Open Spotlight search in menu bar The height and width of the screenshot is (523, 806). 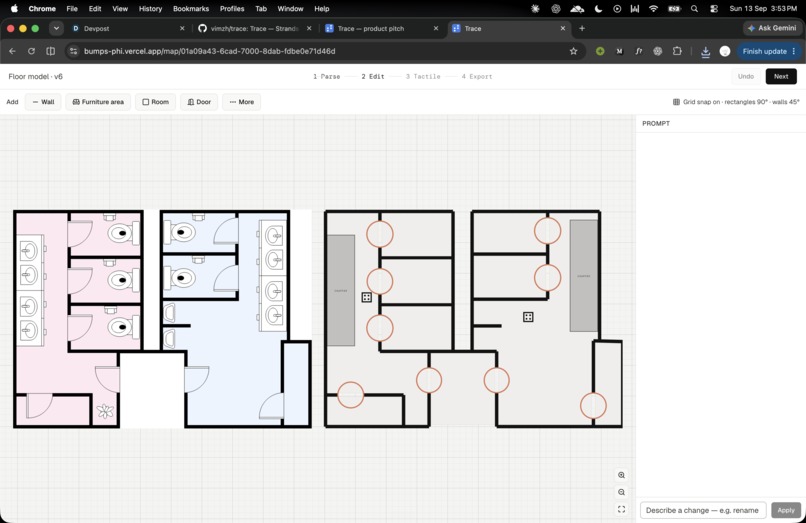tap(694, 9)
